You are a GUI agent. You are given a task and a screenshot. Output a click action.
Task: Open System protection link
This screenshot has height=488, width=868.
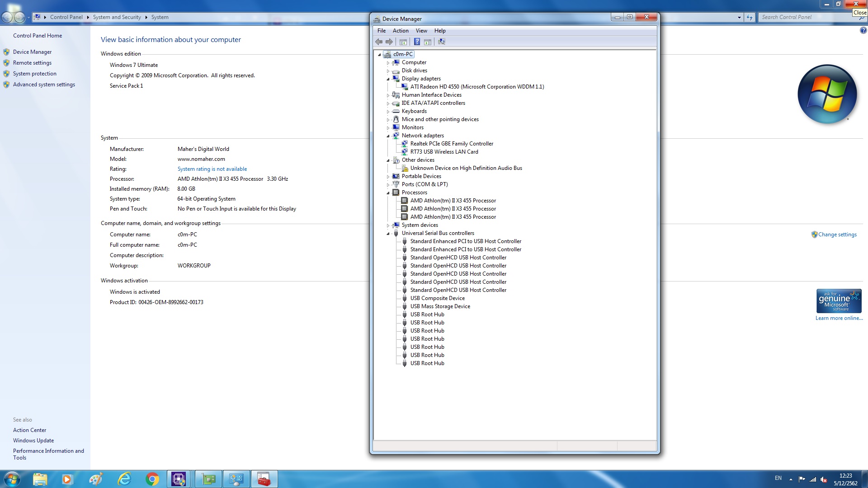click(35, 74)
